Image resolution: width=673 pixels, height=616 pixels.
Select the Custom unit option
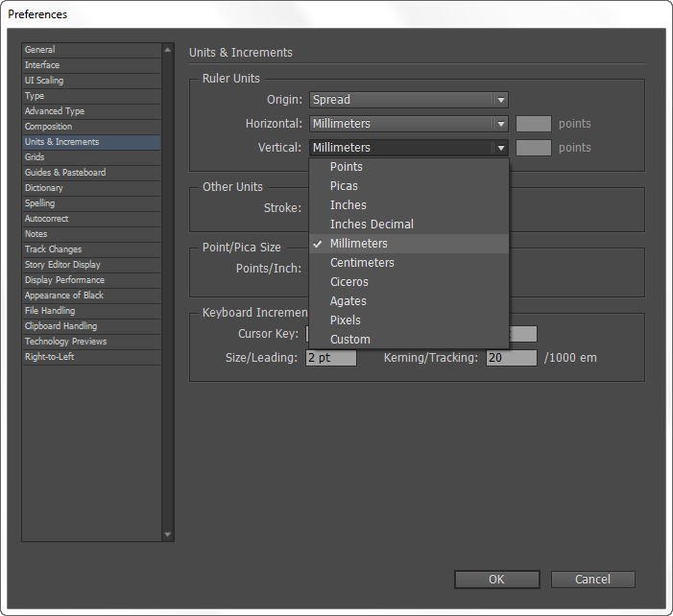[x=349, y=340]
